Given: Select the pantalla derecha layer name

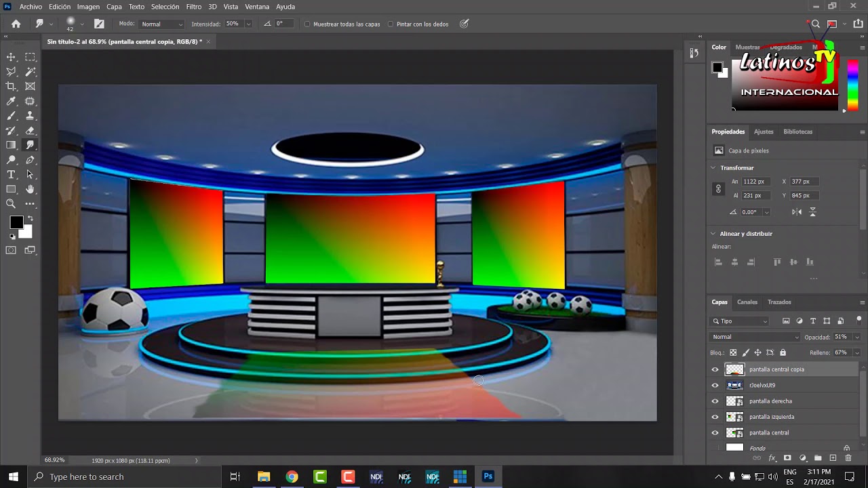Looking at the screenshot, I should click(770, 401).
